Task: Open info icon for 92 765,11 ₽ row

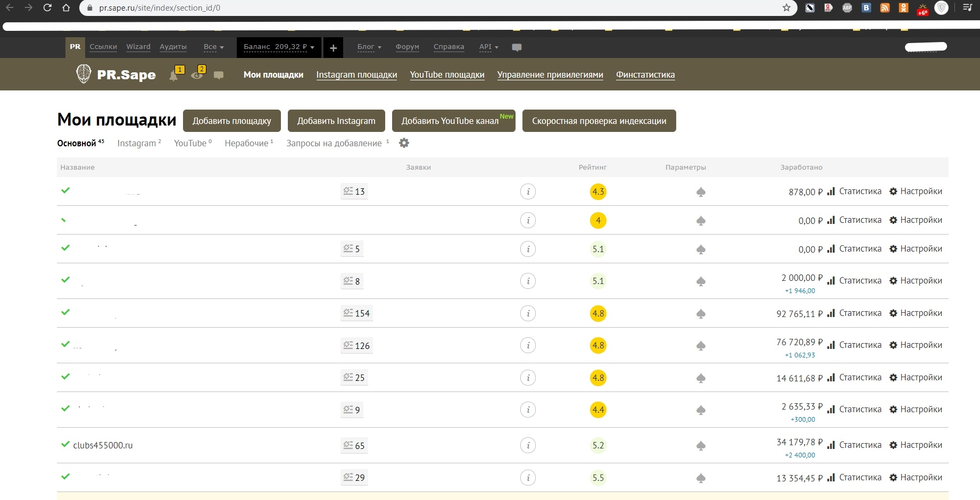Action: [x=528, y=313]
